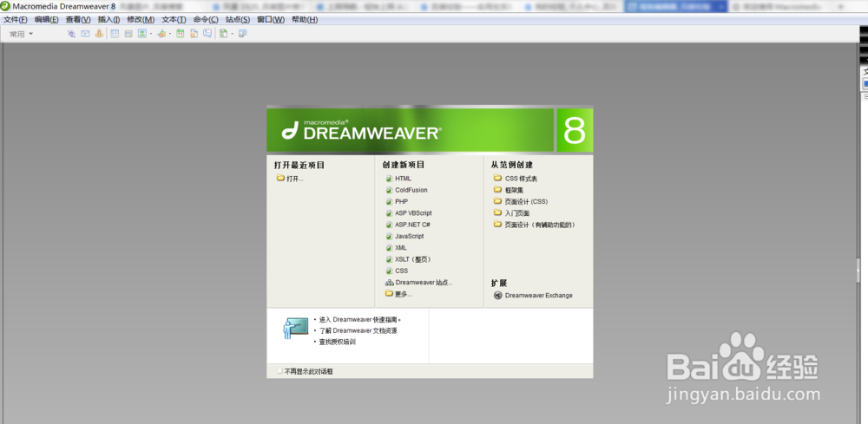Open the 查看(V) menu

pyautogui.click(x=78, y=19)
